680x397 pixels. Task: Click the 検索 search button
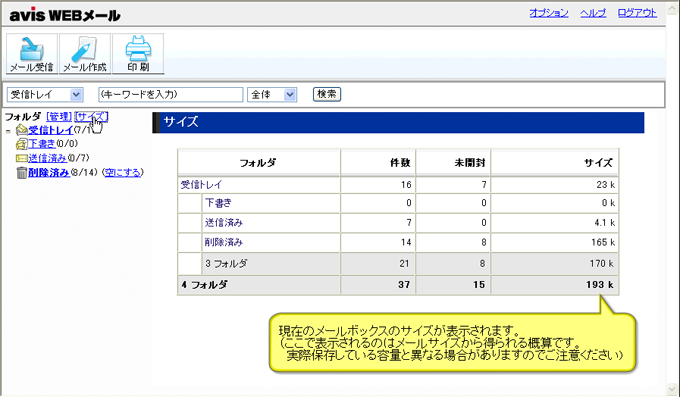point(327,94)
